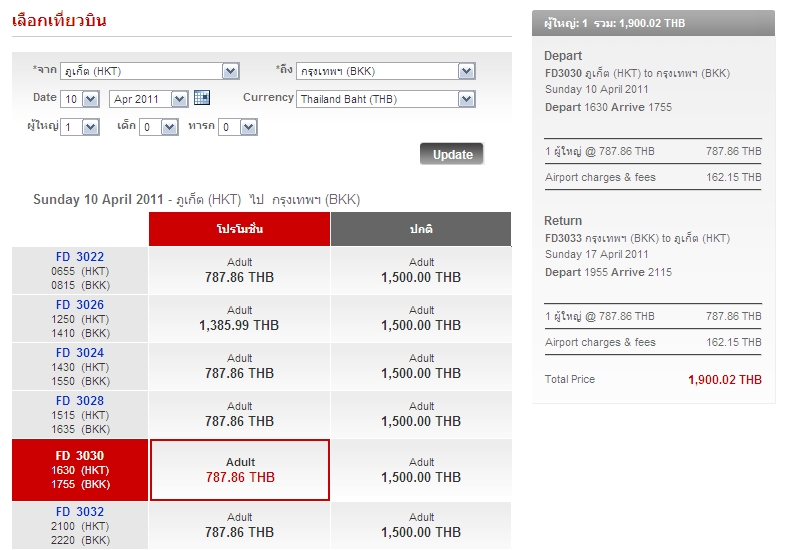Open flight FD 3028 link

click(80, 401)
